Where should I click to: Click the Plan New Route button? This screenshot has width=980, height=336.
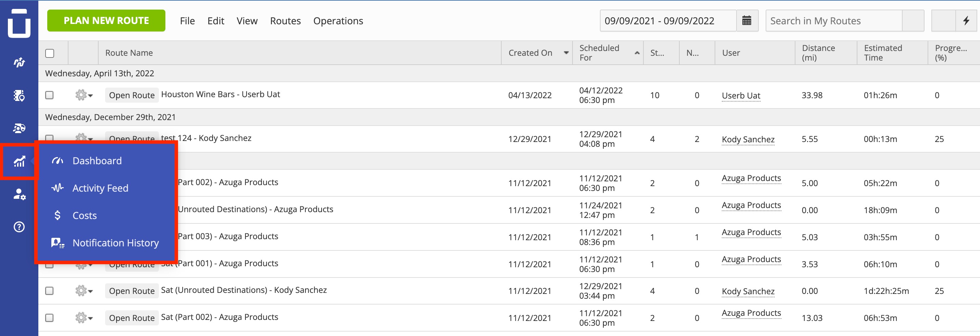pyautogui.click(x=106, y=21)
